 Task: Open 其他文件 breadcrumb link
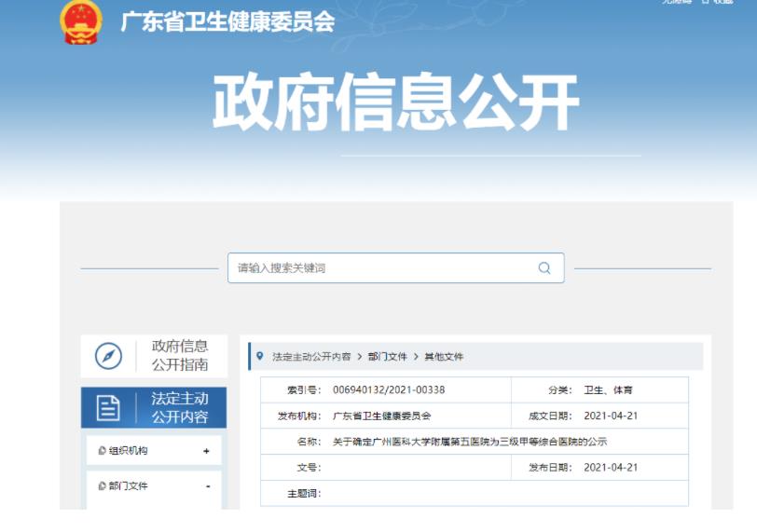[x=444, y=357]
